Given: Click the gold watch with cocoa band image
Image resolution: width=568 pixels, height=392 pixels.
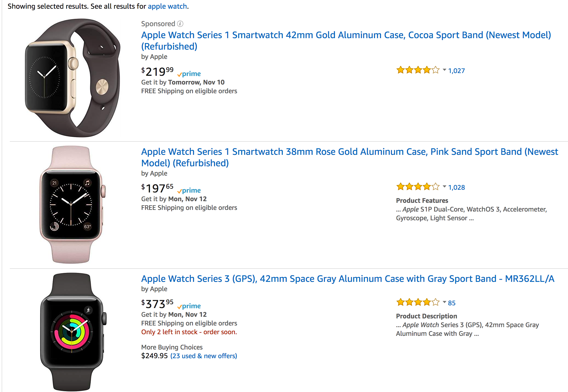Looking at the screenshot, I should point(72,78).
